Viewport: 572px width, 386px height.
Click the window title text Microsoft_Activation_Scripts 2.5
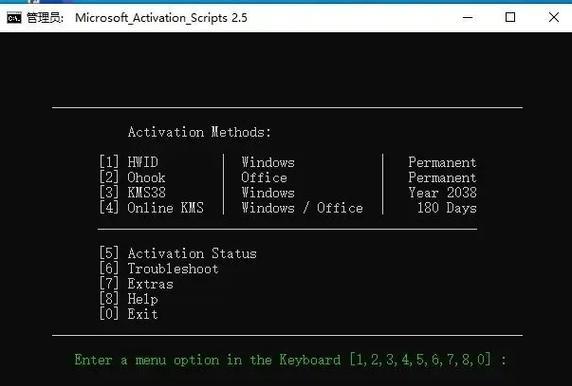pos(161,18)
